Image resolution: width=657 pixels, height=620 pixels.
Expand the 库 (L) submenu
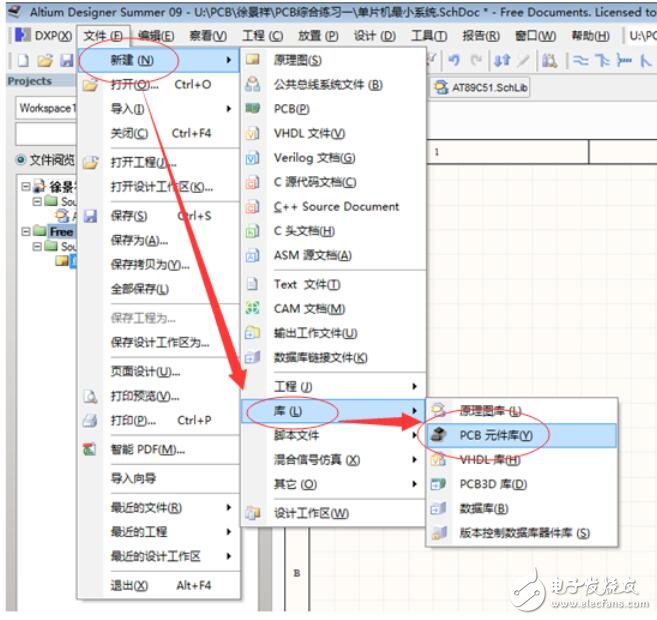334,411
